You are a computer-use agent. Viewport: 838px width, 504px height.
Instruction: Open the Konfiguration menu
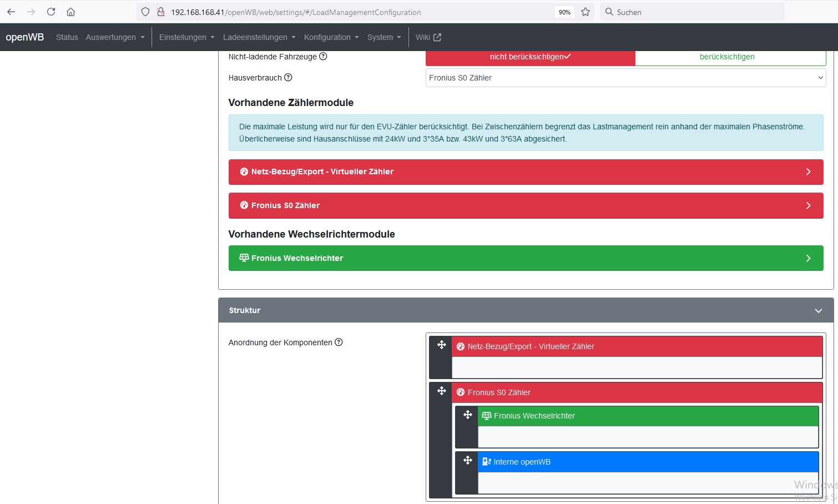click(331, 37)
